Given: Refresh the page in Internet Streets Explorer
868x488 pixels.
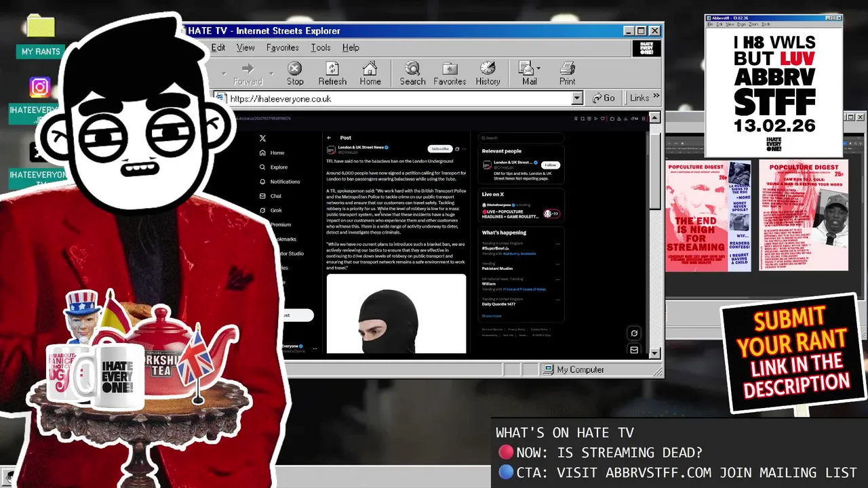Looking at the screenshot, I should [332, 73].
